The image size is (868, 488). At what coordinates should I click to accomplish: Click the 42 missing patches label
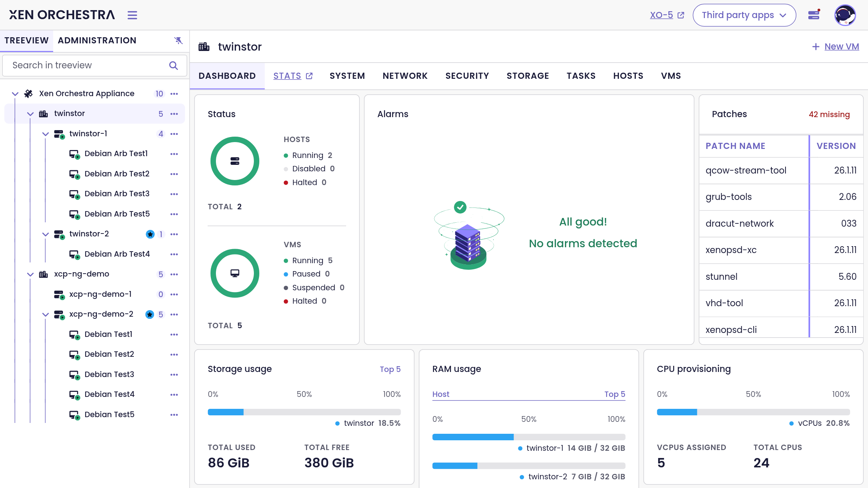tap(829, 115)
